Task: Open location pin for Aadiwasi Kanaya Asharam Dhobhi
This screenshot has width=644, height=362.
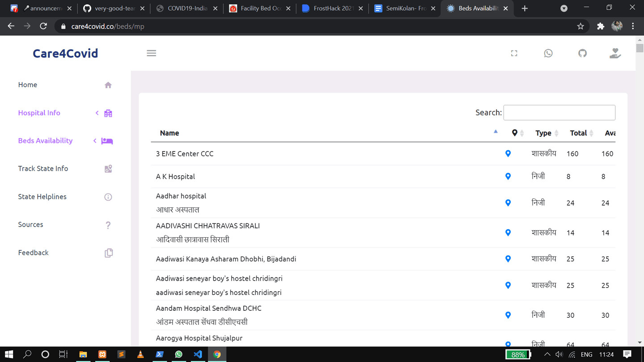Action: click(508, 258)
